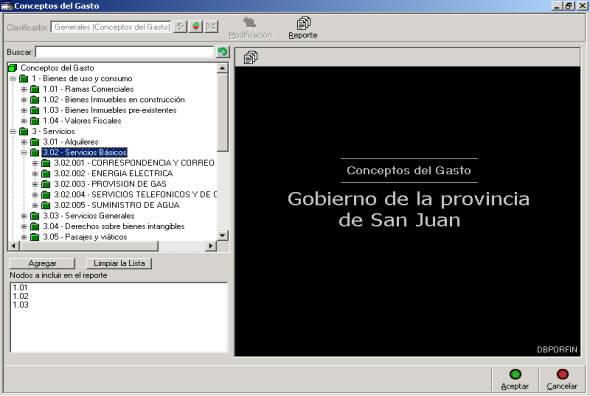This screenshot has width=590, height=396.
Task: Collapse the 1 - Bienes de uso y consumo node
Action: [x=13, y=79]
